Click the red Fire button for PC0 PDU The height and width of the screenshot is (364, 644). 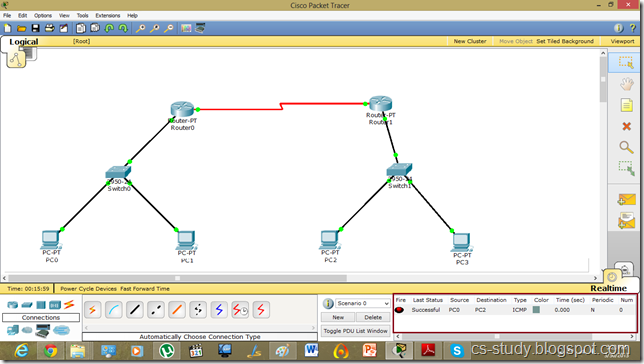point(399,310)
